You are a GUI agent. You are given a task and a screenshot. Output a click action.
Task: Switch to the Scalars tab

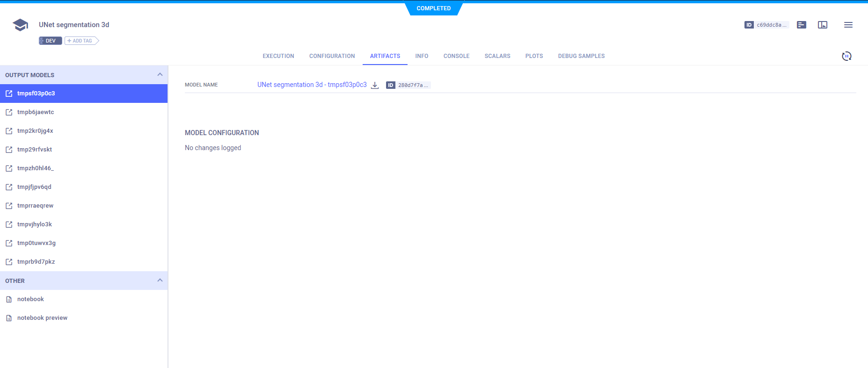click(497, 56)
